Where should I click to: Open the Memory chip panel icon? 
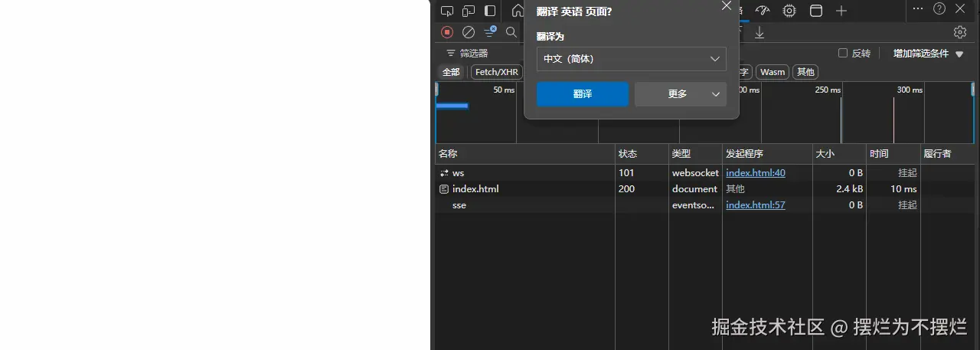coord(789,11)
